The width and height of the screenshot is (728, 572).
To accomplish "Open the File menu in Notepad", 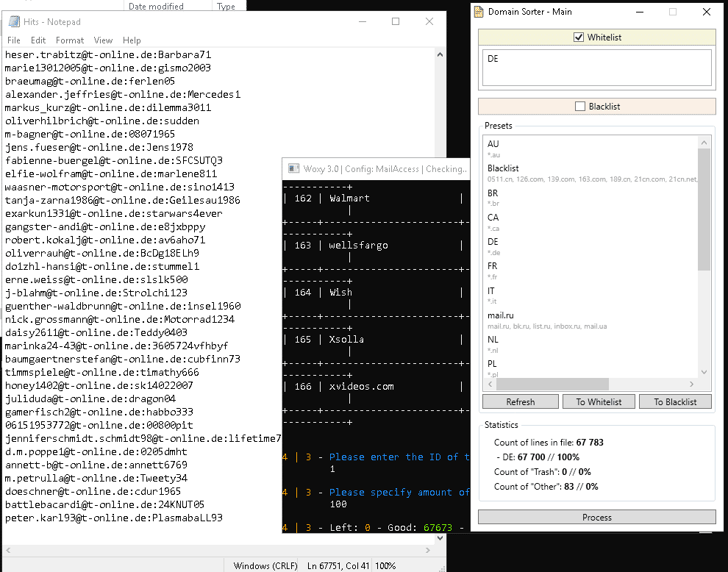I will (x=13, y=40).
